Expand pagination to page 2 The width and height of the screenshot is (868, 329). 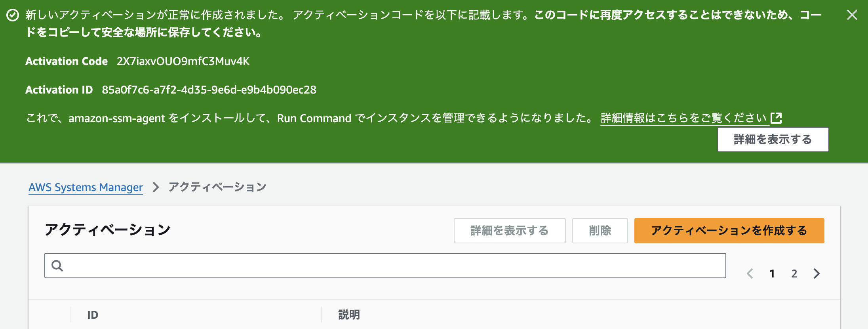[794, 273]
